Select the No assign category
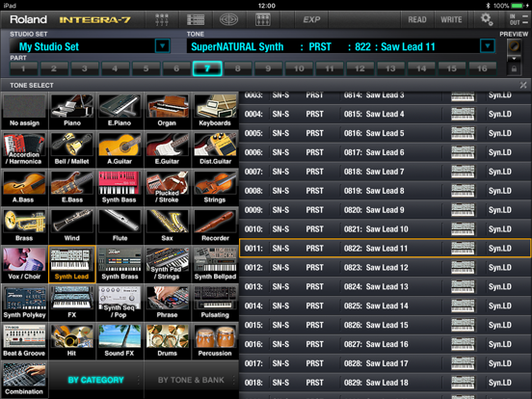The height and width of the screenshot is (399, 532). pyautogui.click(x=24, y=111)
